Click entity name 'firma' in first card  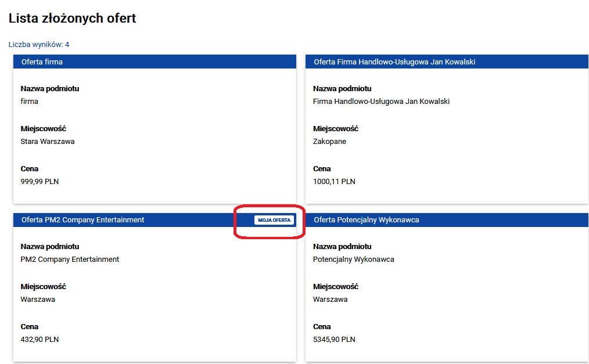30,102
